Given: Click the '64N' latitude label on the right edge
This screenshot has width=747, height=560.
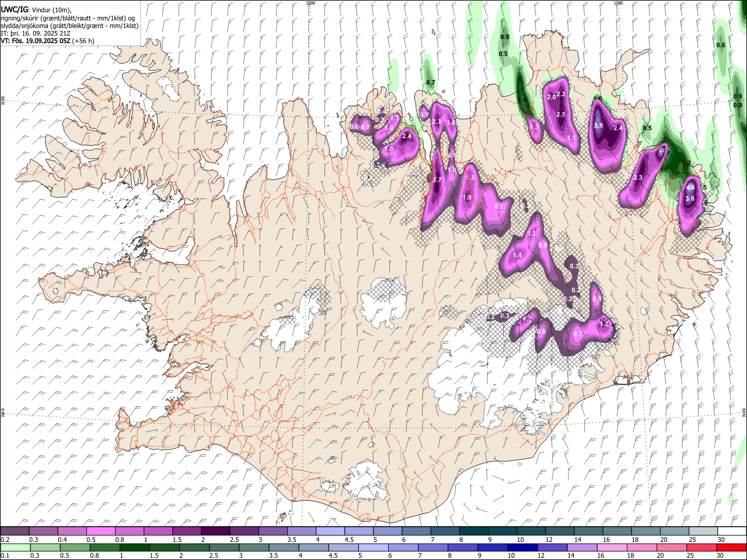Looking at the screenshot, I should tap(744, 412).
